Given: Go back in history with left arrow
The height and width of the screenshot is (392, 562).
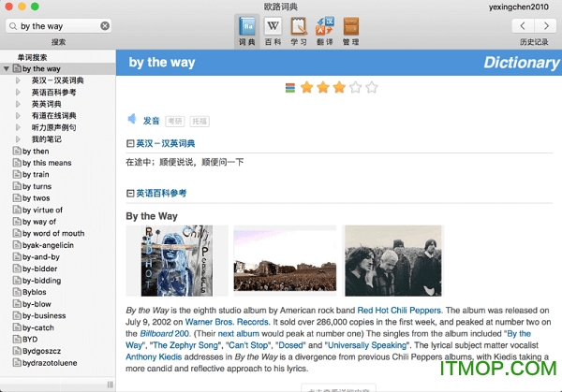Looking at the screenshot, I should point(522,26).
